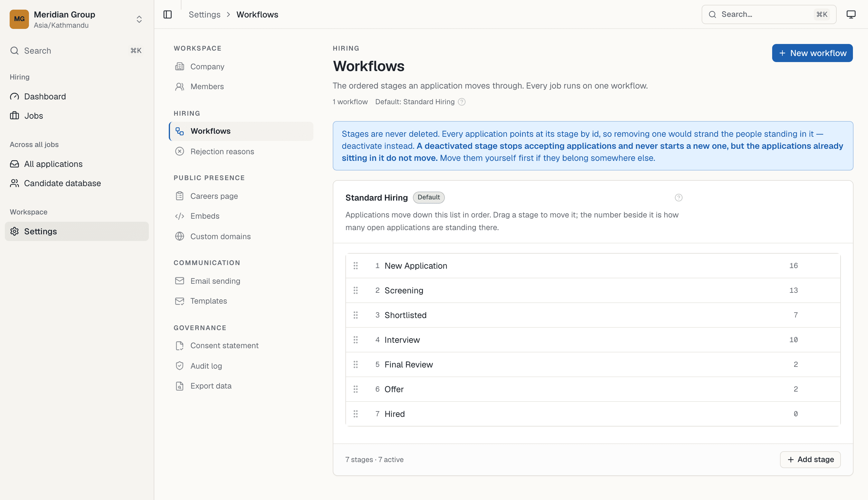Open Export data

pyautogui.click(x=241, y=386)
